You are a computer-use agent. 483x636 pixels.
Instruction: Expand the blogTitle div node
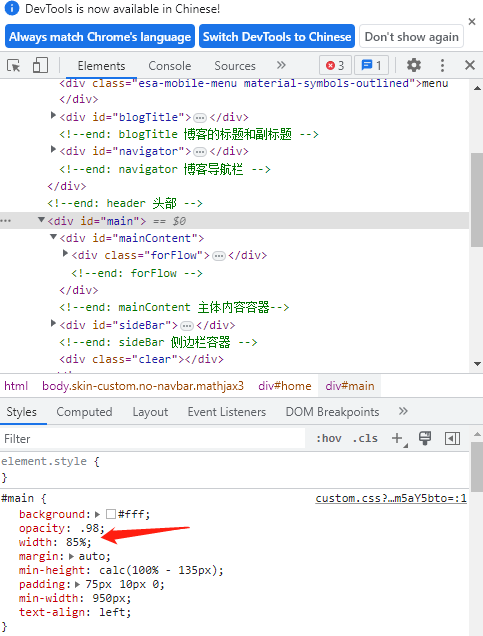(53, 116)
